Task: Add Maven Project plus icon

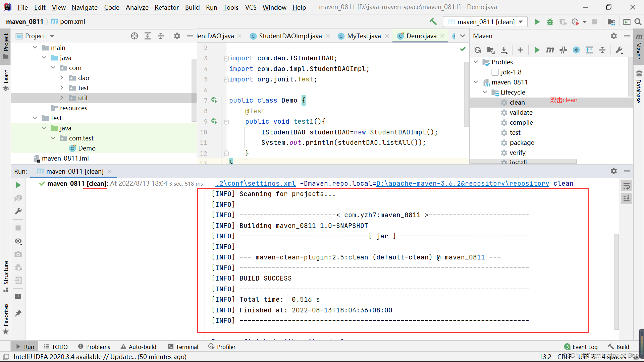Action: coord(520,50)
